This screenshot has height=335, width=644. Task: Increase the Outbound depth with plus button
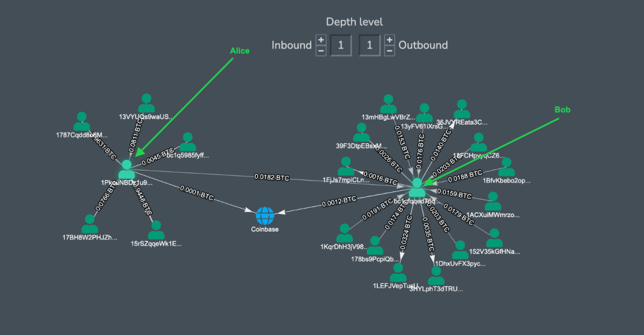389,40
